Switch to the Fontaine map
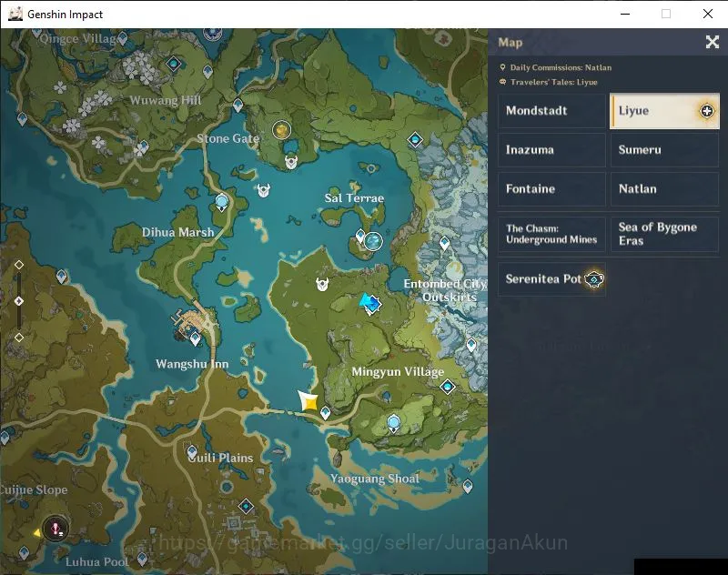Viewport: 728px width, 575px height. tap(551, 189)
